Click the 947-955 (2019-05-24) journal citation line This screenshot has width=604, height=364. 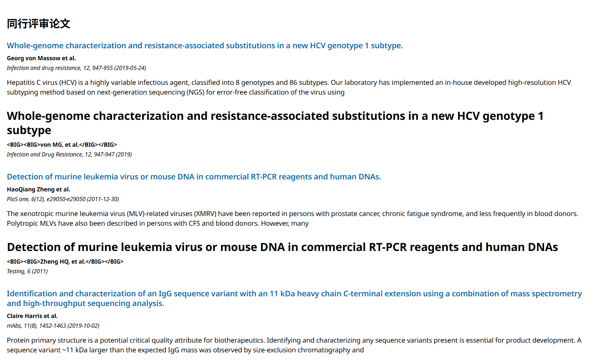coord(76,68)
